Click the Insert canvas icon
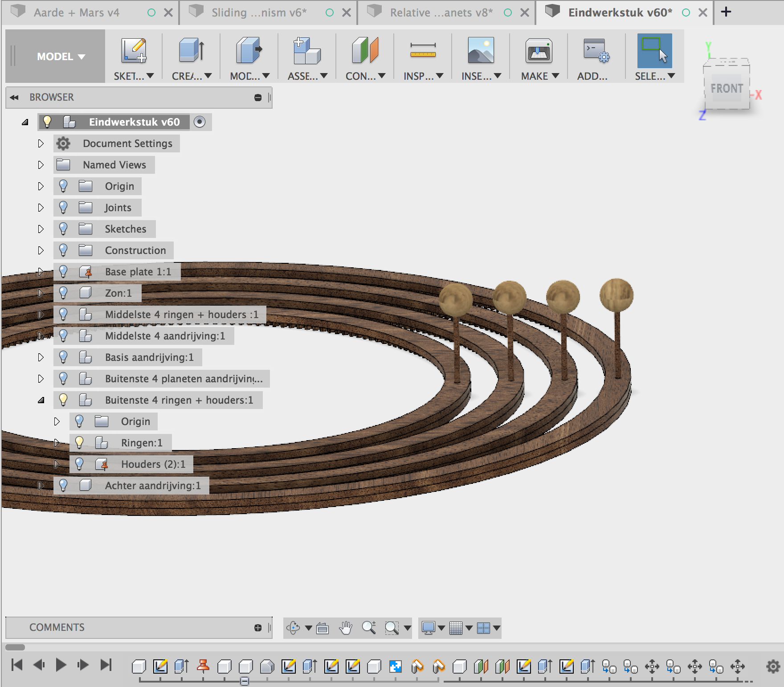Image resolution: width=784 pixels, height=687 pixels. (481, 51)
